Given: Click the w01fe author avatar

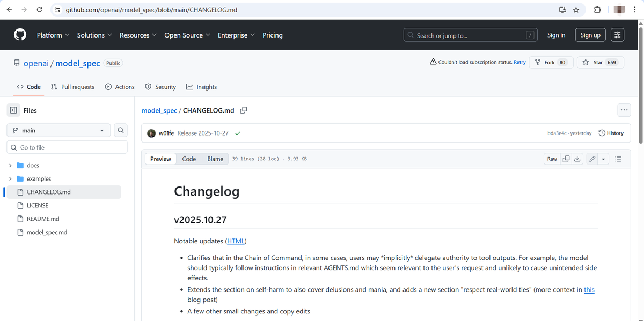Looking at the screenshot, I should point(151,133).
